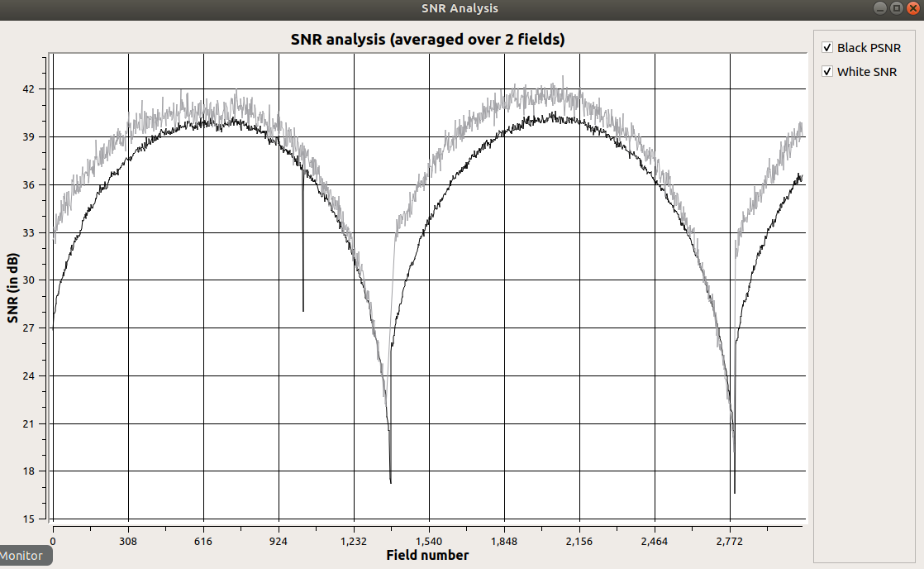
Task: Click the 27 dB y-axis tick label
Action: pos(28,328)
